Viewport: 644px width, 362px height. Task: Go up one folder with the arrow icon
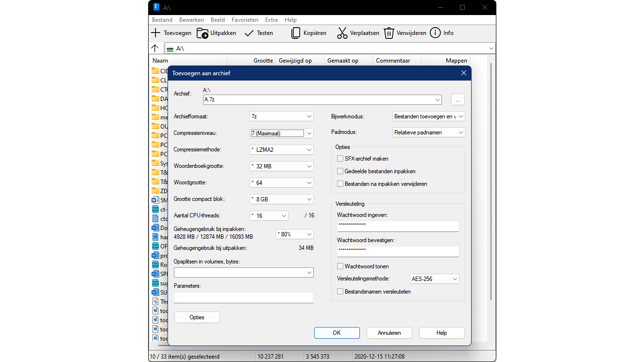tap(155, 48)
